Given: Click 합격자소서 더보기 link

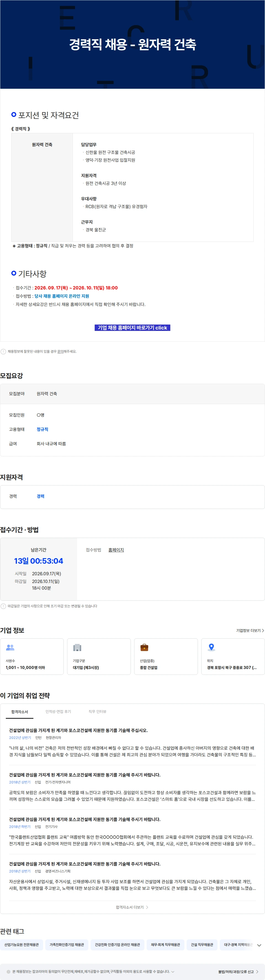Looking at the screenshot, I should (132, 907).
